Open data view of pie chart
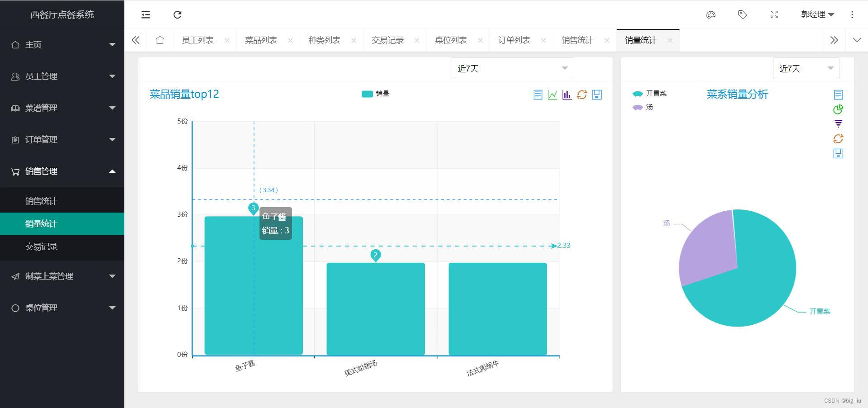 [838, 95]
